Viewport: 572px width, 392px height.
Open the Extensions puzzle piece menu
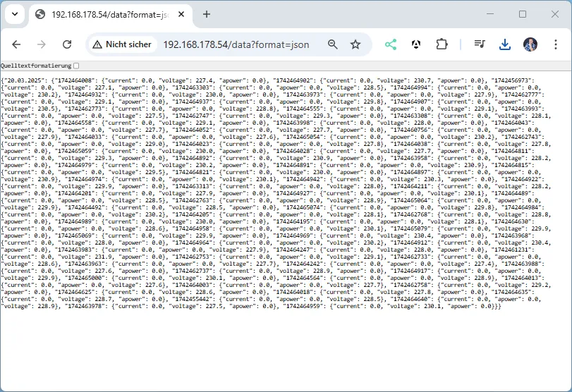coord(442,44)
